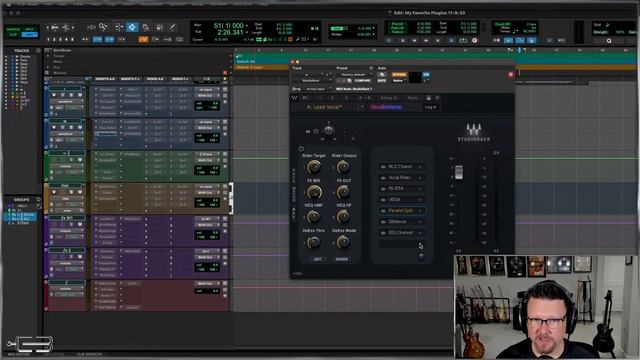Click the BYPASS button in plugin header
640x360 pixels.
click(x=399, y=75)
